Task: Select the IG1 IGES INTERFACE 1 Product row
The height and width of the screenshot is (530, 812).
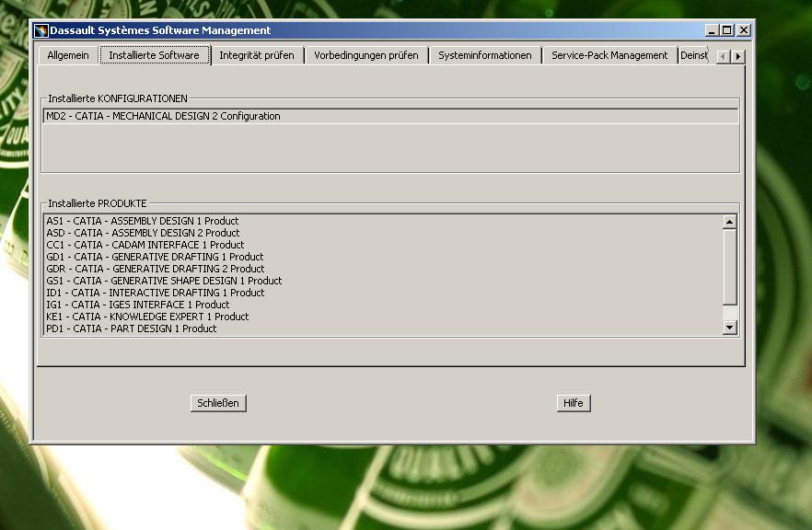Action: point(383,305)
